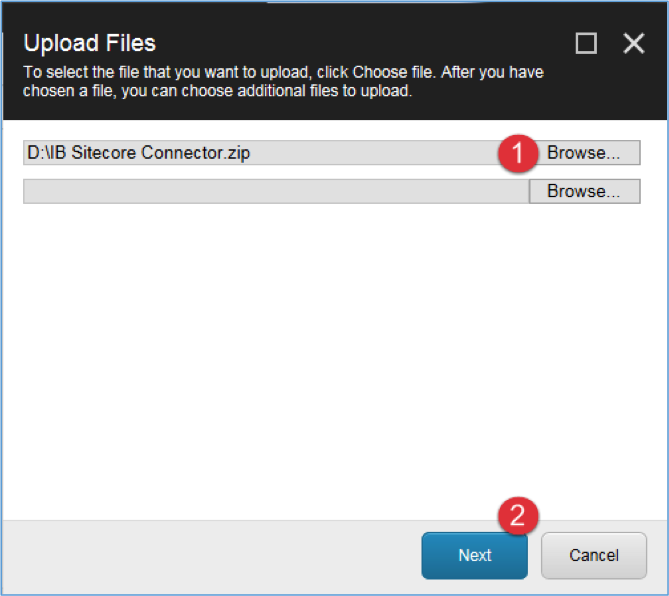
Task: Browse for the first upload file
Action: pos(585,153)
